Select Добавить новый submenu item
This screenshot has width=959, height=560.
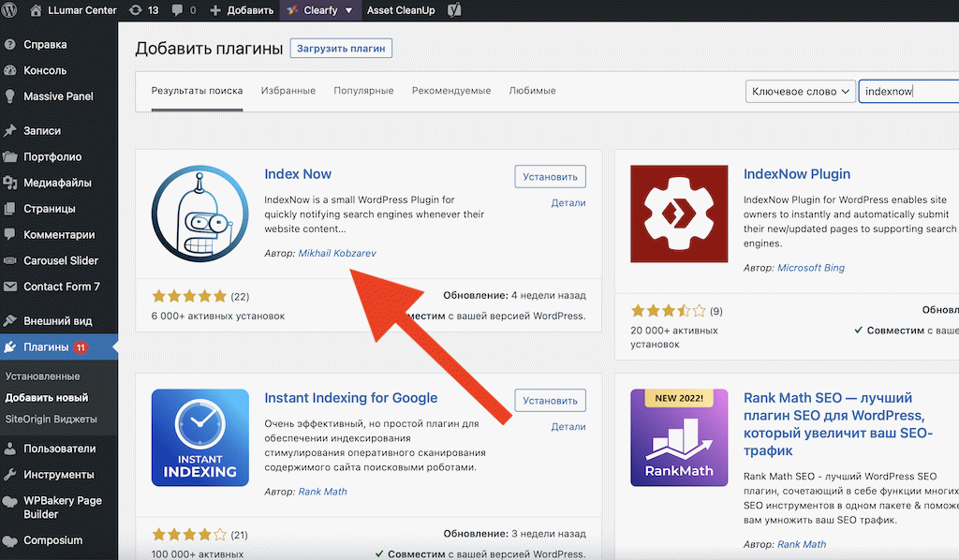(x=47, y=397)
